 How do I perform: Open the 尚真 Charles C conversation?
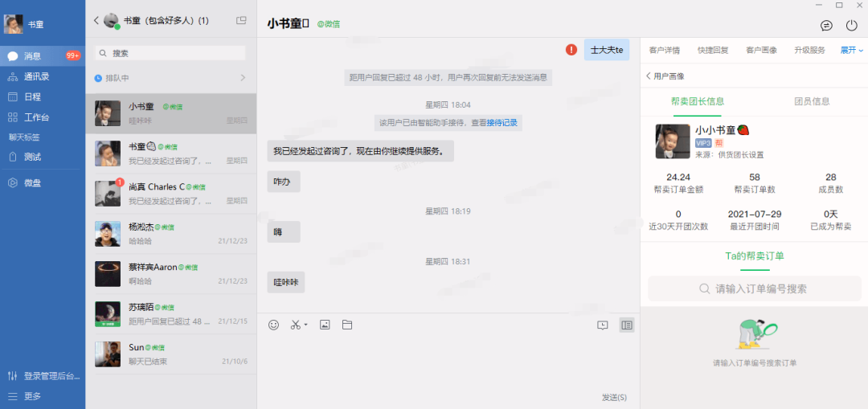(170, 193)
